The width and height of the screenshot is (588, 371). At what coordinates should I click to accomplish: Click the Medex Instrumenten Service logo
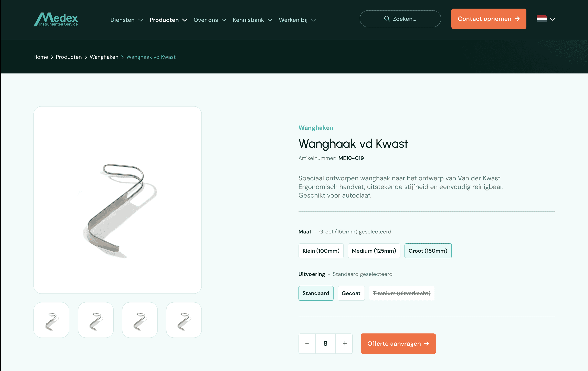tap(55, 19)
